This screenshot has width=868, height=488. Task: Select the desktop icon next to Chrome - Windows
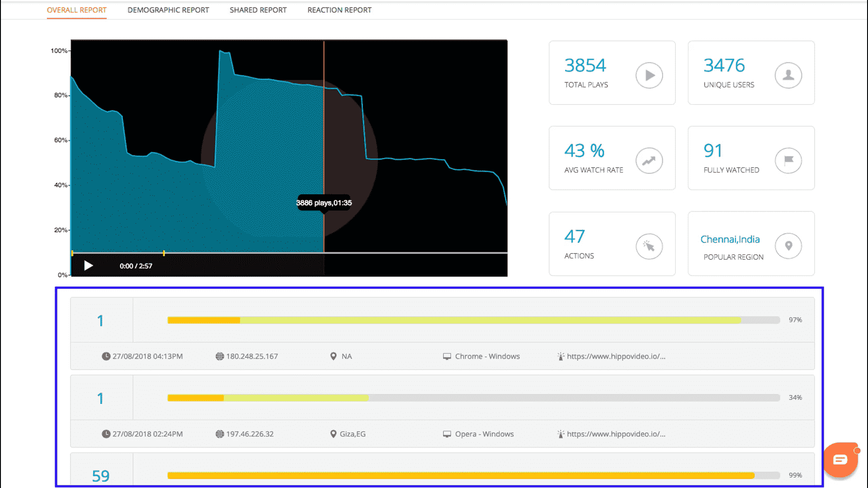(x=448, y=356)
